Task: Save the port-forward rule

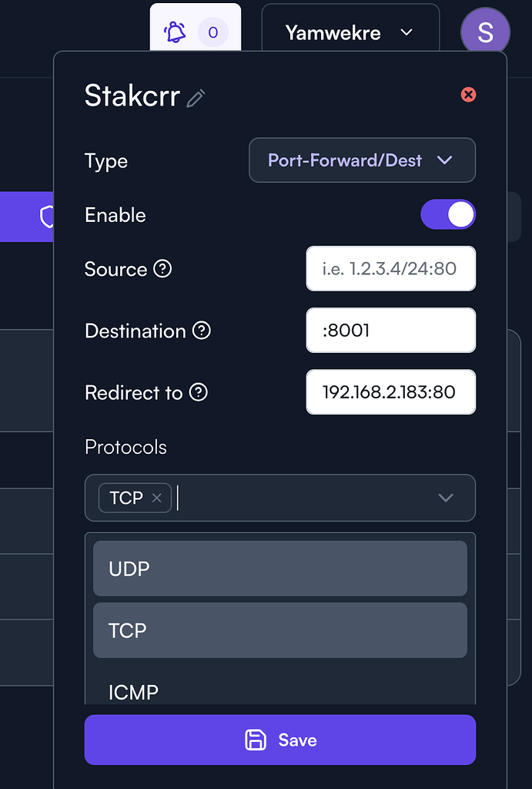Action: (279, 738)
